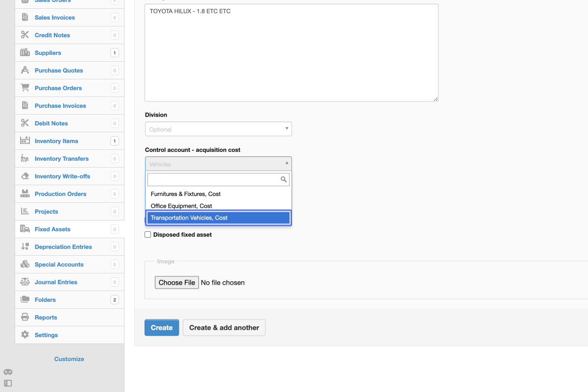Click Create & add another button

point(224,328)
